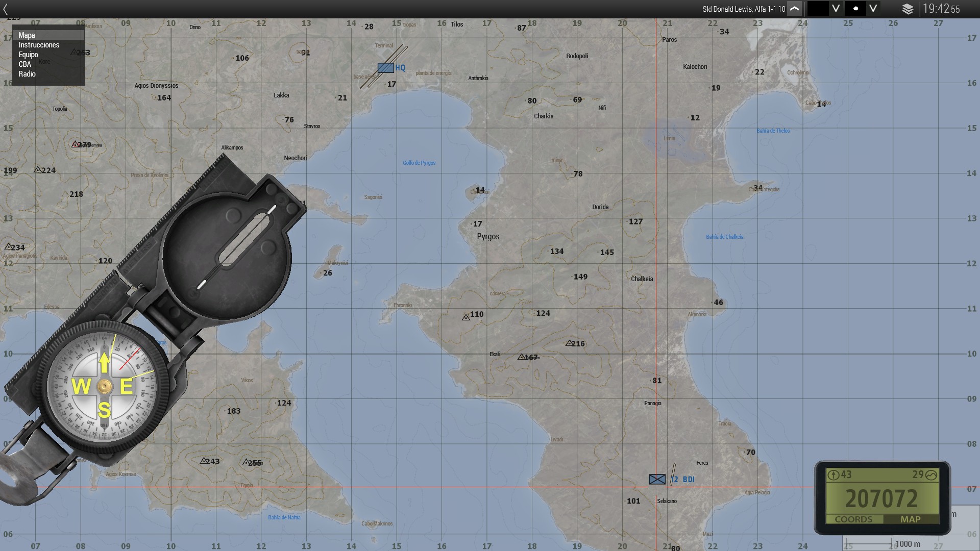Select the CBA menu entry
The image size is (980, 551).
click(x=48, y=64)
